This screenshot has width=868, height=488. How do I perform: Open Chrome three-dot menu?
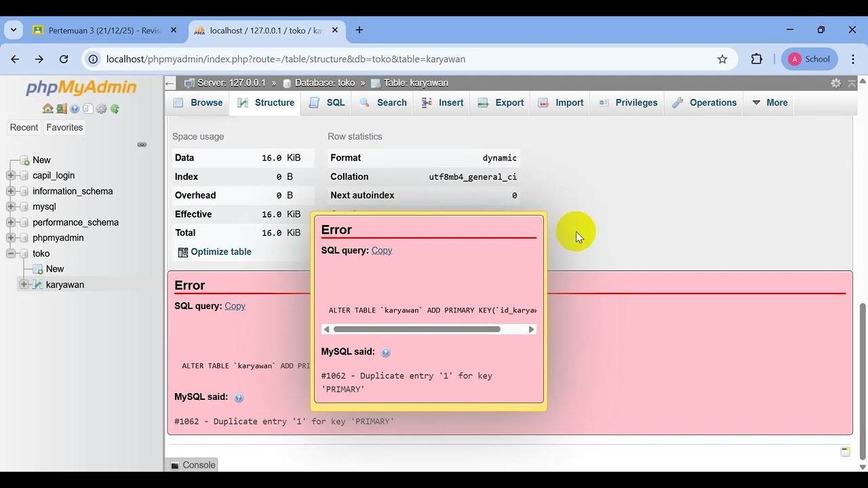tap(853, 59)
